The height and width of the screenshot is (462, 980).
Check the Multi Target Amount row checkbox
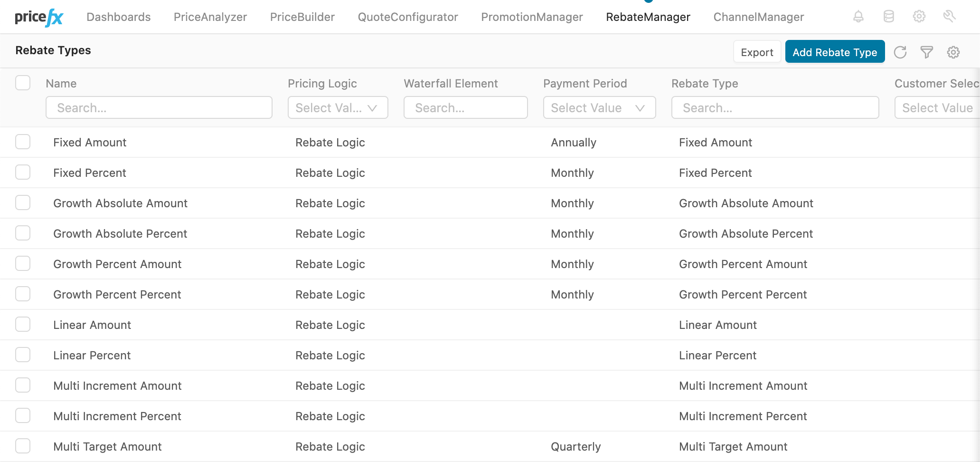click(22, 446)
